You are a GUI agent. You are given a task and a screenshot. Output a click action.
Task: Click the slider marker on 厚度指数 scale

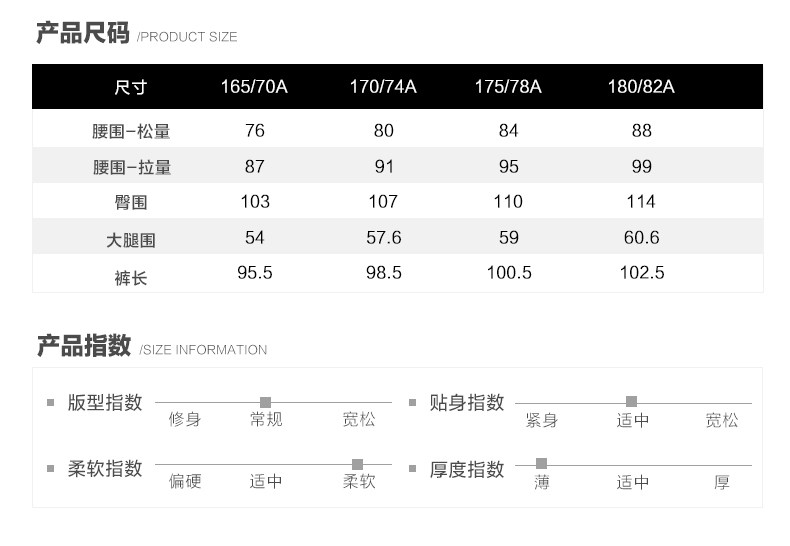pyautogui.click(x=541, y=463)
